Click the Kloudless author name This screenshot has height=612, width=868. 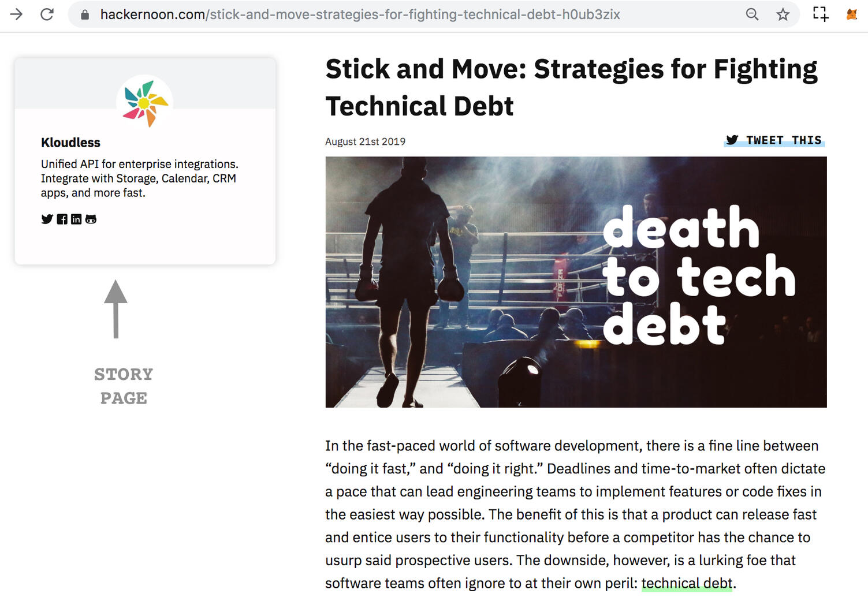(70, 143)
